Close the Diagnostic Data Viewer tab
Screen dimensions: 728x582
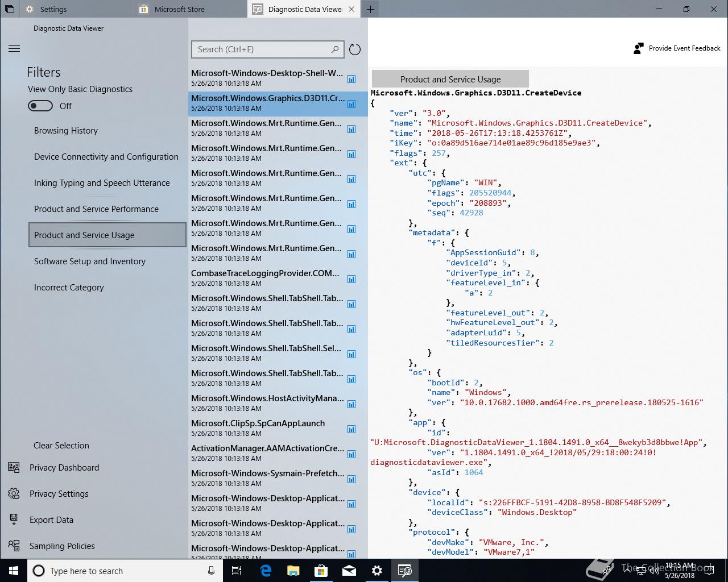351,9
